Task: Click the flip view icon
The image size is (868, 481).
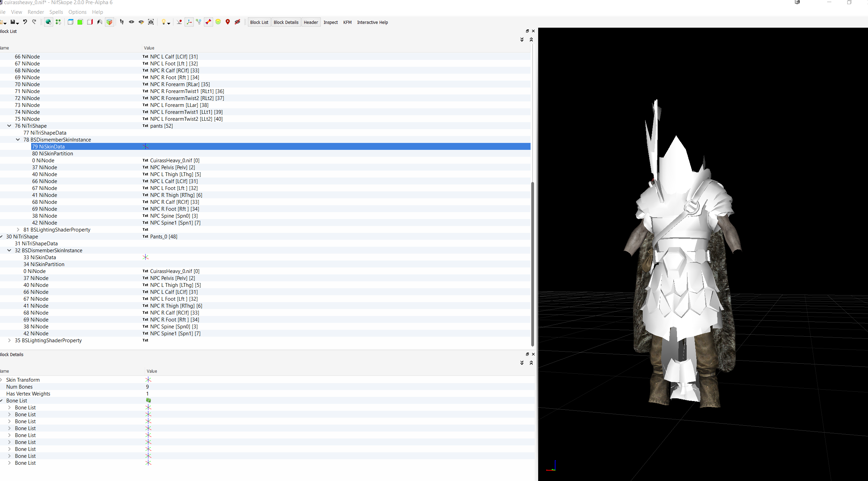Action: click(100, 22)
